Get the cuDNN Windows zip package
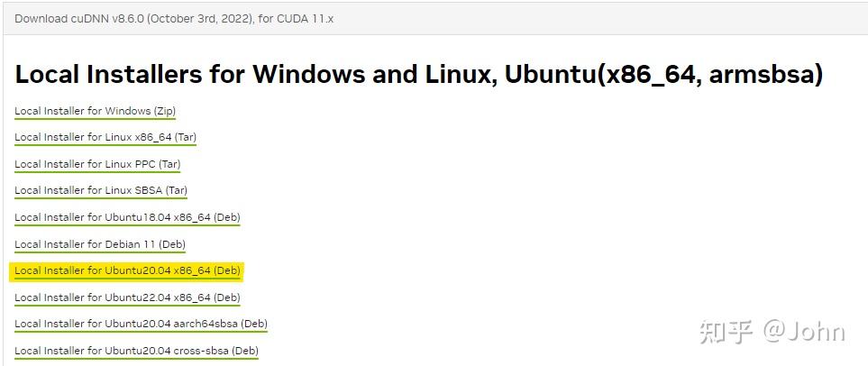868x366 pixels. click(x=95, y=111)
